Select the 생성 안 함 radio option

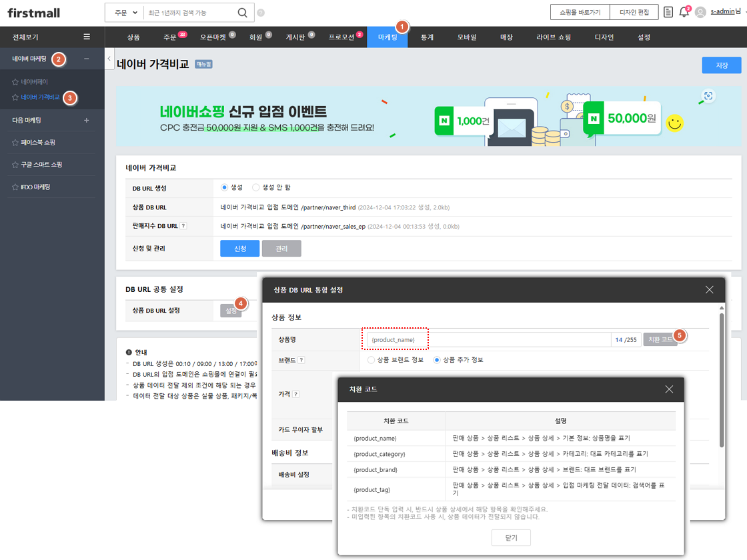(256, 187)
